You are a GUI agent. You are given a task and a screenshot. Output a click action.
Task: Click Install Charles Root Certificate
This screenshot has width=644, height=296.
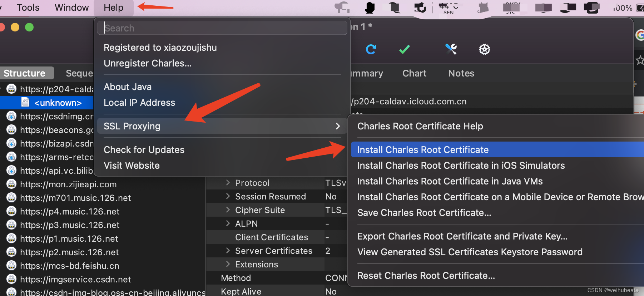[497, 150]
